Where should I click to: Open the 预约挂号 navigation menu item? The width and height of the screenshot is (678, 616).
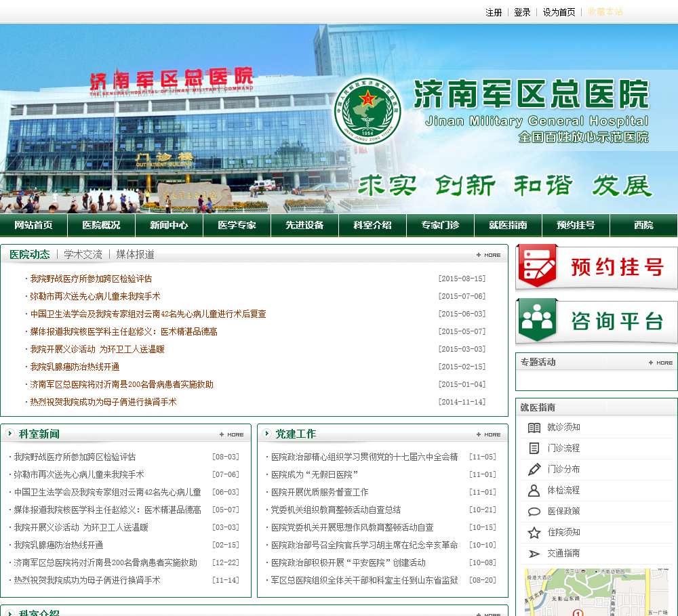point(576,225)
